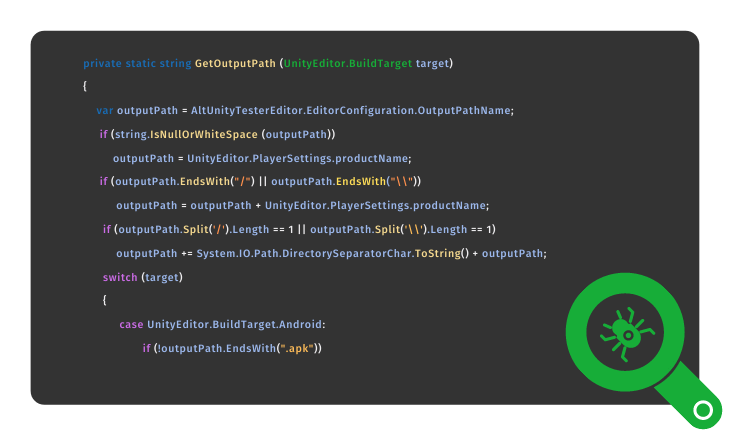Click the IsNullOrWhiteSpace method call
Screen dimensions: 730x435
pyautogui.click(x=203, y=134)
